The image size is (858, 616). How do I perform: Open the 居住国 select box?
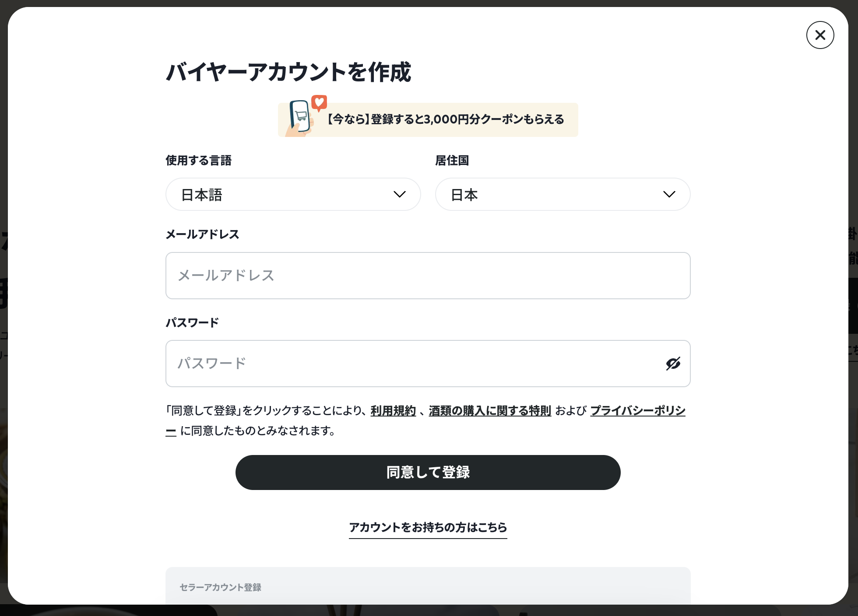point(563,194)
